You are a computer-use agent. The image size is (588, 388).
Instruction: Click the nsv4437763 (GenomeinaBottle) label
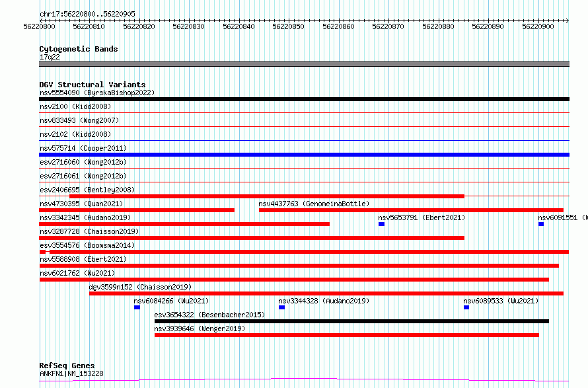click(x=314, y=204)
